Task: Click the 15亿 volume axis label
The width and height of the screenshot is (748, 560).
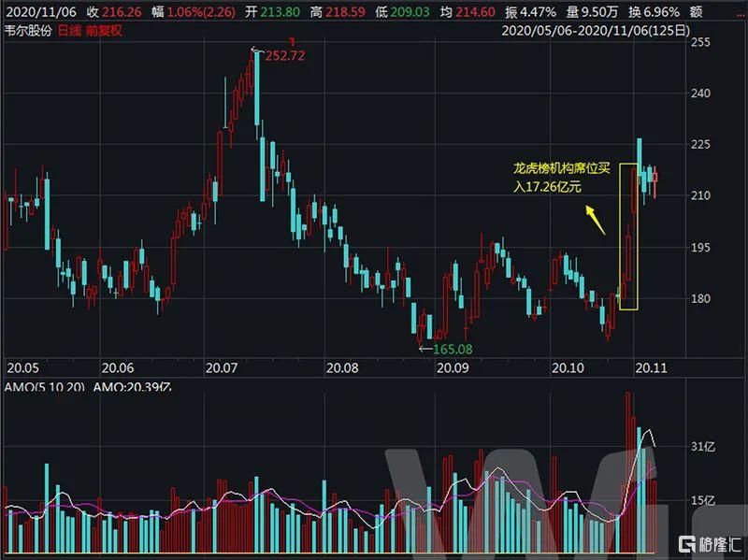Action: (x=703, y=500)
